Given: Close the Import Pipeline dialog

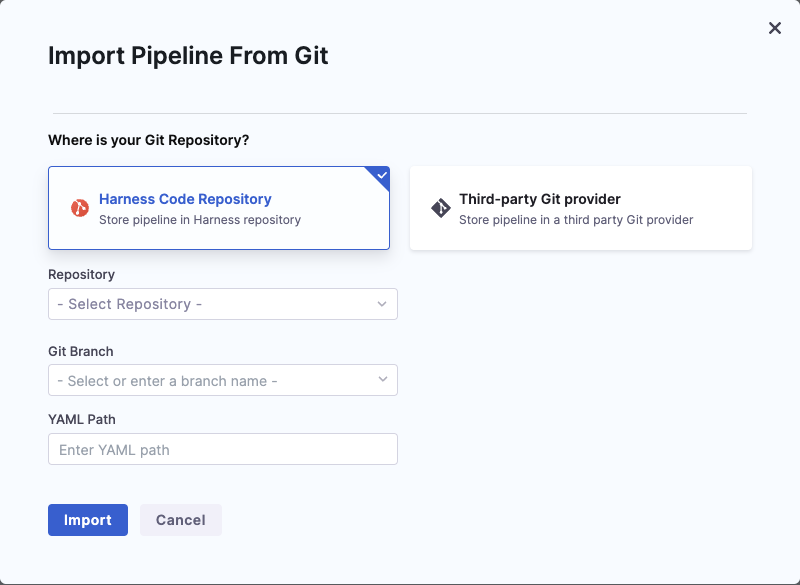Looking at the screenshot, I should pos(774,28).
